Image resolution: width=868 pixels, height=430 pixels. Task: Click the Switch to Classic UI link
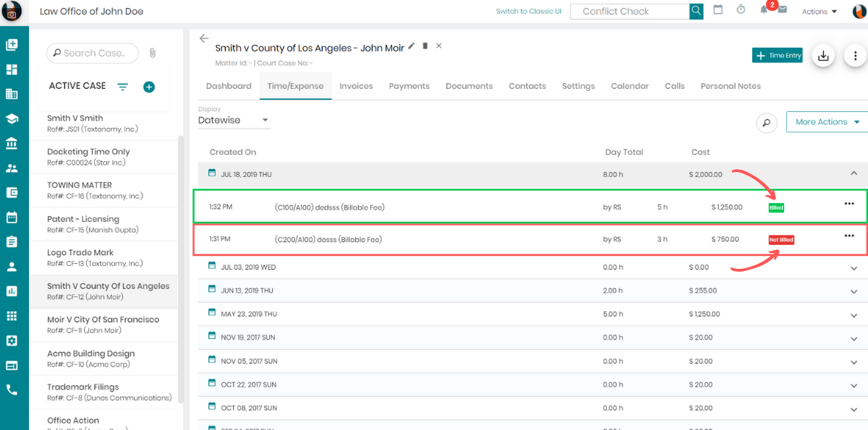(x=529, y=12)
